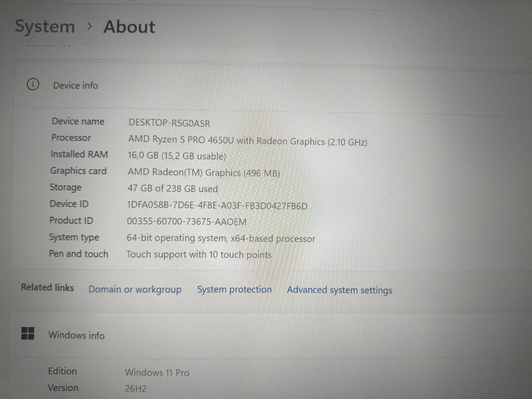Click the Version label
The width and height of the screenshot is (532, 399).
click(63, 388)
